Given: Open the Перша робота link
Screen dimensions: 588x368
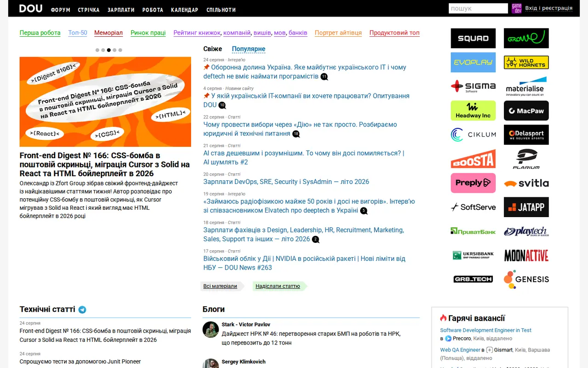Looking at the screenshot, I should pos(40,33).
